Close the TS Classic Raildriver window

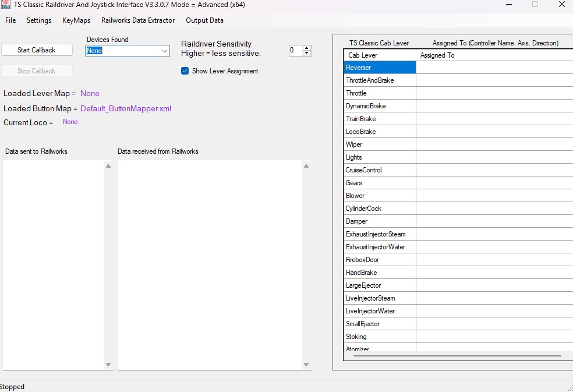click(x=562, y=5)
